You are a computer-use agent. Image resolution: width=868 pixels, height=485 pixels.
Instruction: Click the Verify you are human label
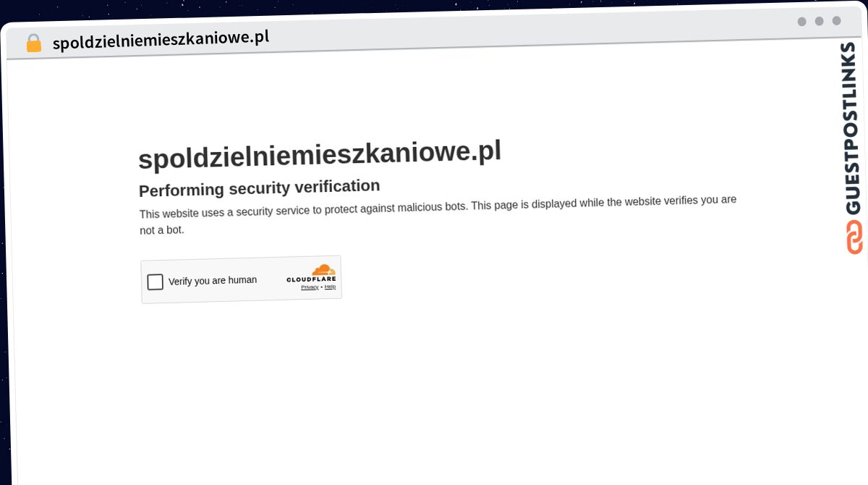point(213,280)
